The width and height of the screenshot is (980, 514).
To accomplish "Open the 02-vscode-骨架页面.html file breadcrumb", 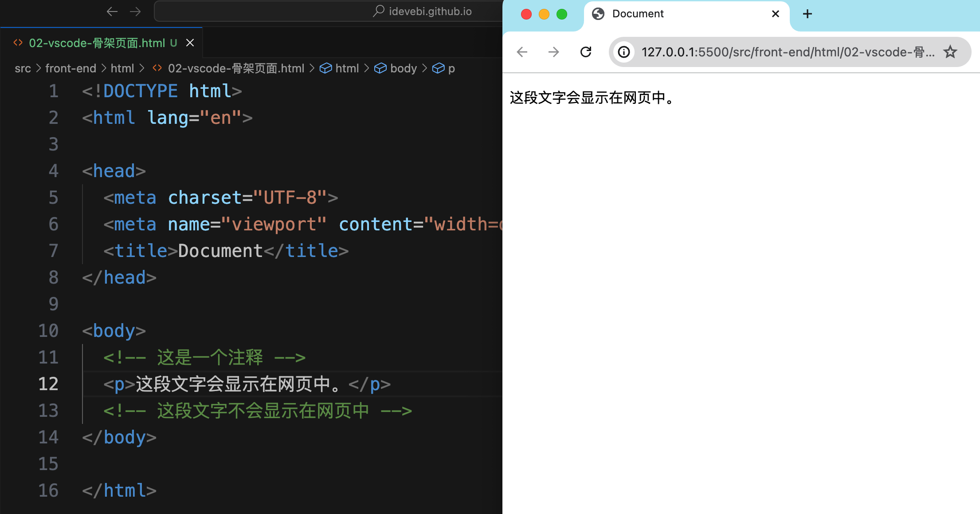I will 228,68.
